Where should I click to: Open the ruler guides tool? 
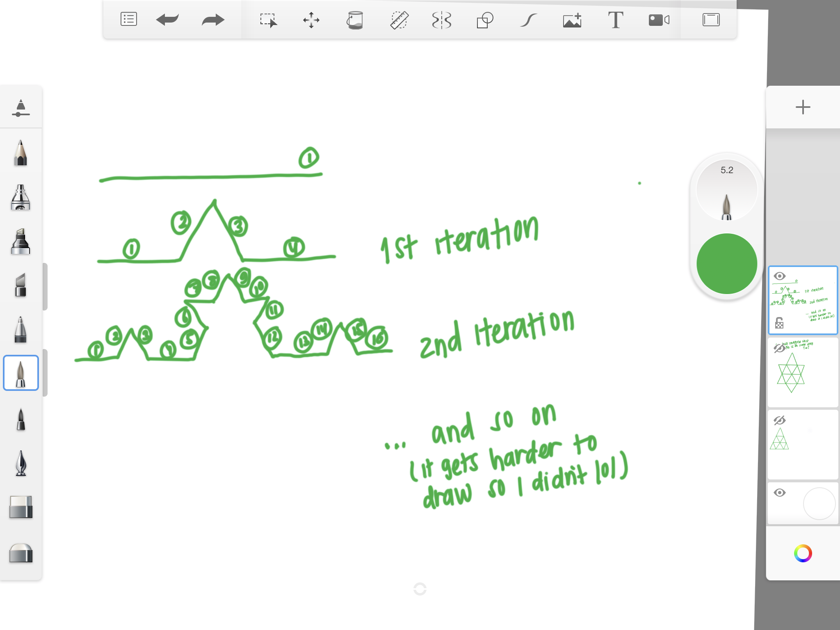click(x=399, y=20)
